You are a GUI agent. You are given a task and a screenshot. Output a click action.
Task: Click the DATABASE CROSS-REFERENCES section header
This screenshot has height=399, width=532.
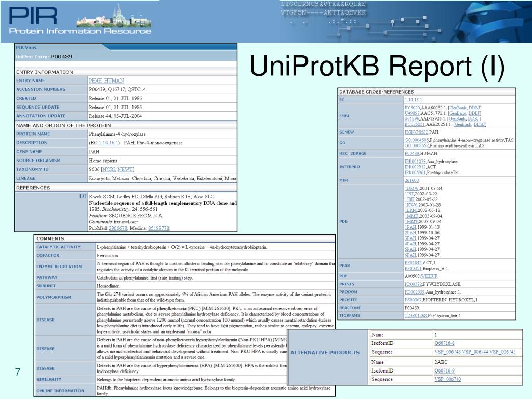(377, 92)
